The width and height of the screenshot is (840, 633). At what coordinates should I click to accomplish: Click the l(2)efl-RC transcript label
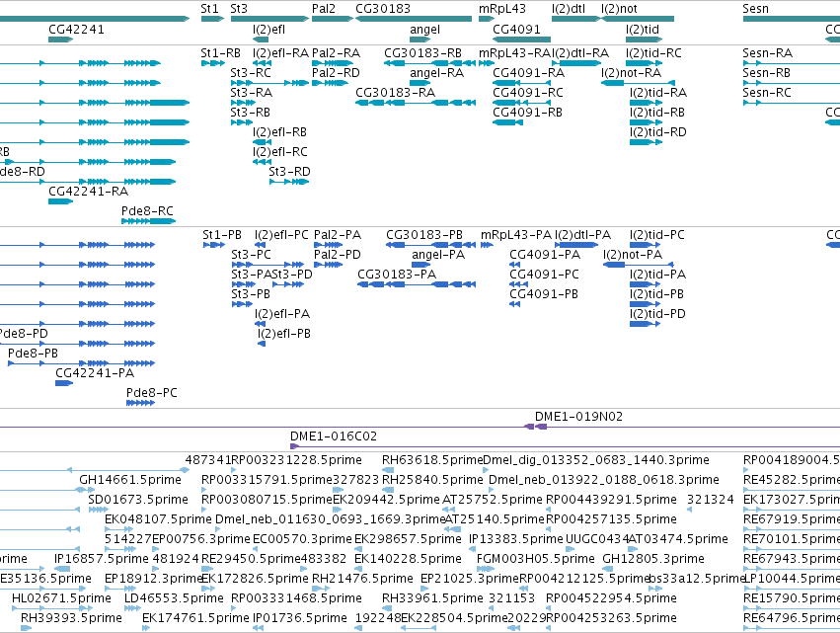click(x=280, y=152)
